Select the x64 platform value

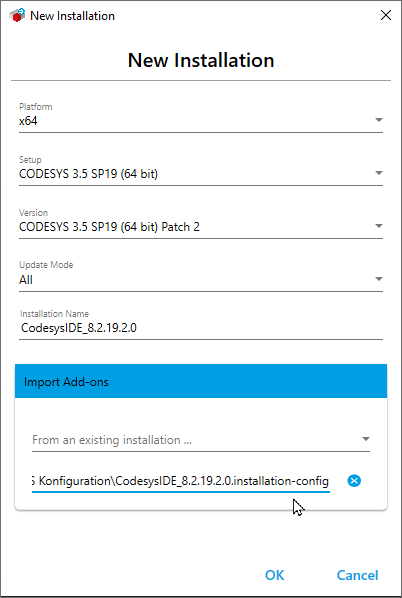coord(28,121)
